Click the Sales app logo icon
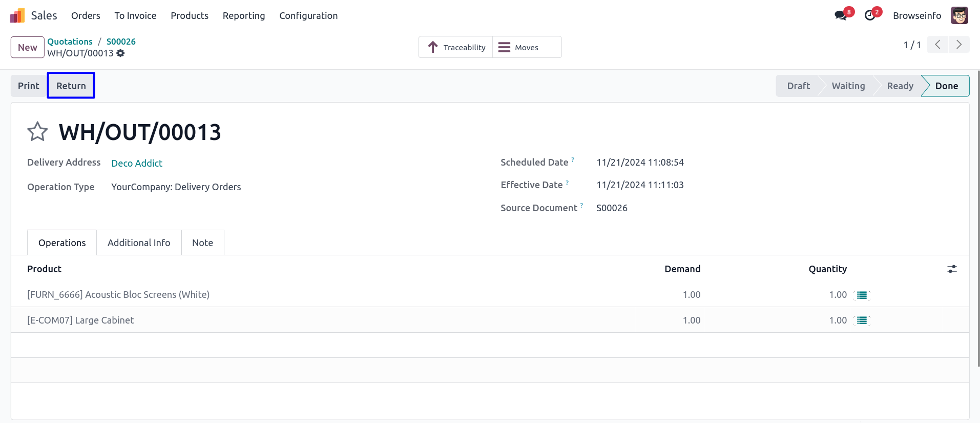The height and width of the screenshot is (423, 980). pos(17,16)
